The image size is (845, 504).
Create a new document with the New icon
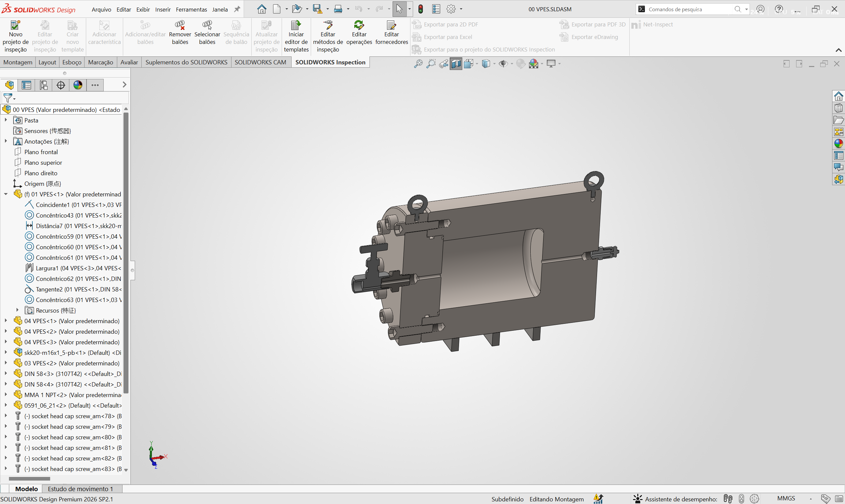point(277,9)
